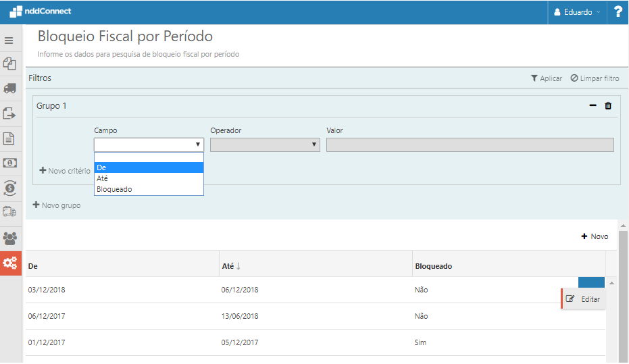Screen dimensions: 629x364
Task: Click the 03/12/2018 cell
Action: (x=47, y=290)
